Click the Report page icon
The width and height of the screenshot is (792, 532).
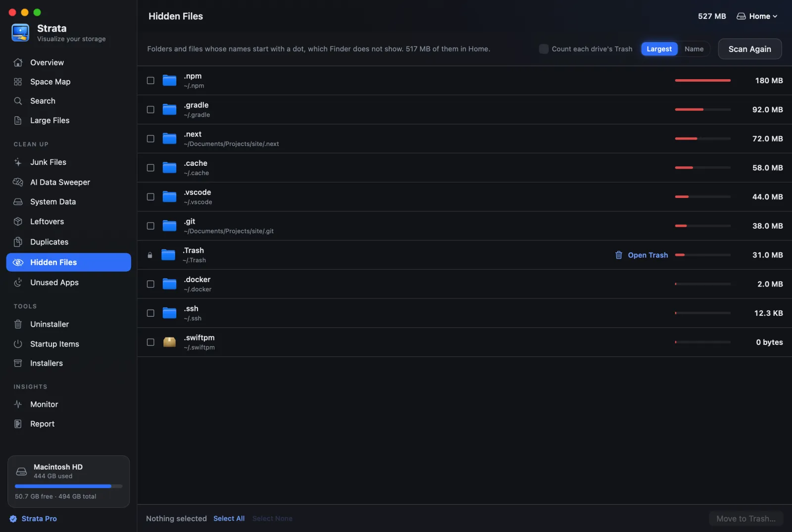[18, 424]
